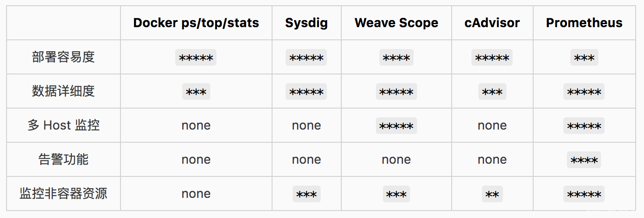Select the 部署容易度 row label
The width and height of the screenshot is (644, 218).
[64, 57]
